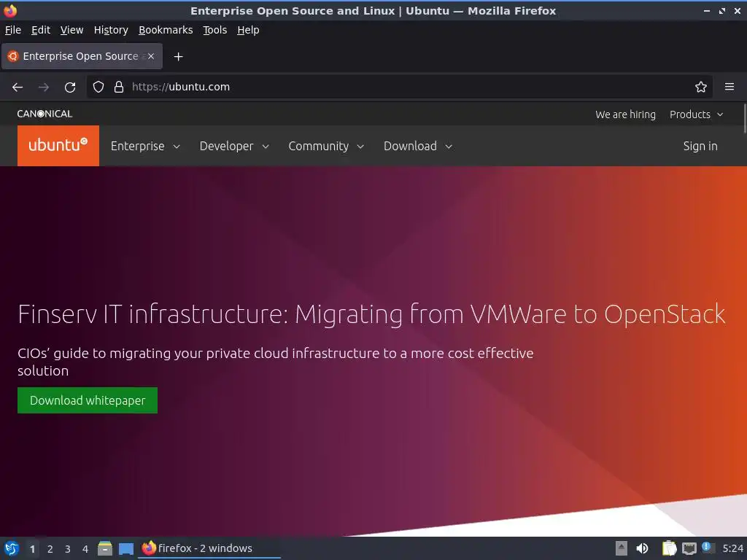Image resolution: width=747 pixels, height=560 pixels.
Task: Open the Firefox hamburger application menu
Action: click(x=729, y=87)
